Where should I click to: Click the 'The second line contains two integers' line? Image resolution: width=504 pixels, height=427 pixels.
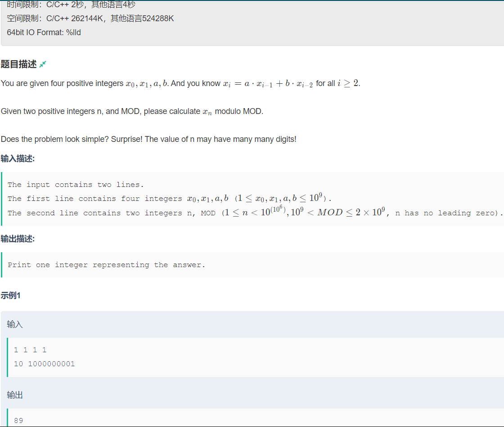click(x=255, y=212)
